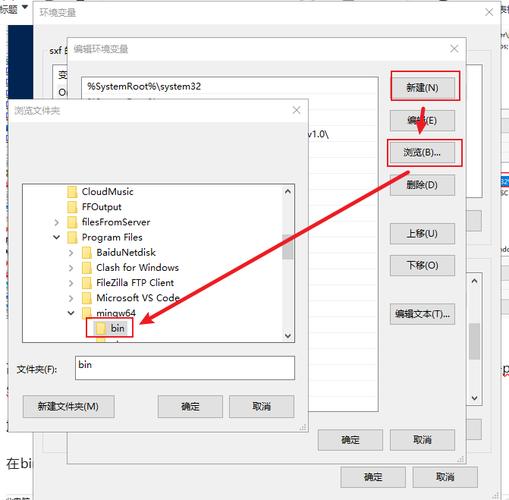
Task: Click 确定 in the 环境变量 window
Action: (x=373, y=477)
